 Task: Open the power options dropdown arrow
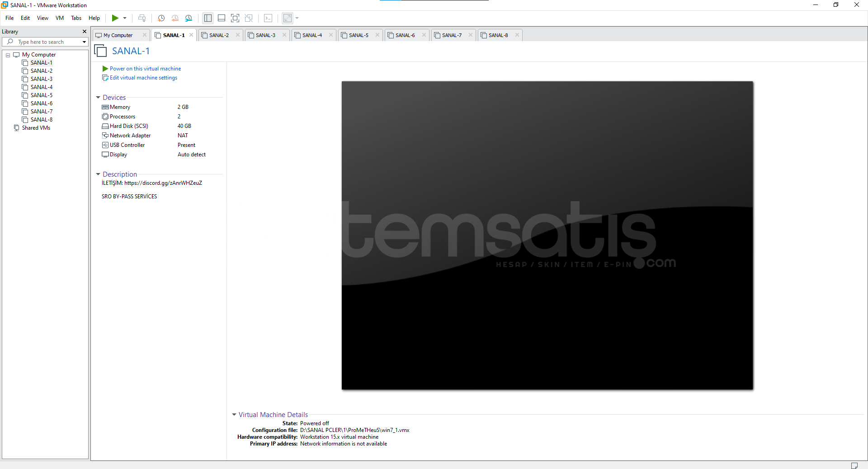125,18
